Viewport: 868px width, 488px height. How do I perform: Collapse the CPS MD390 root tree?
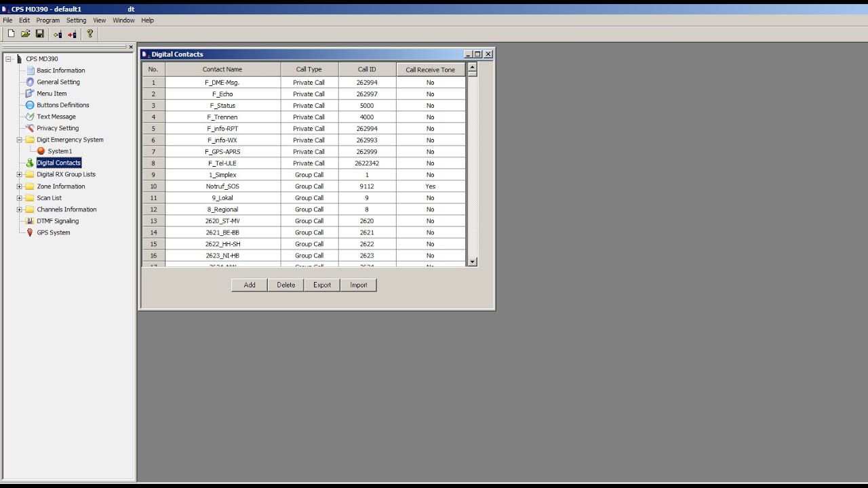pos(9,59)
